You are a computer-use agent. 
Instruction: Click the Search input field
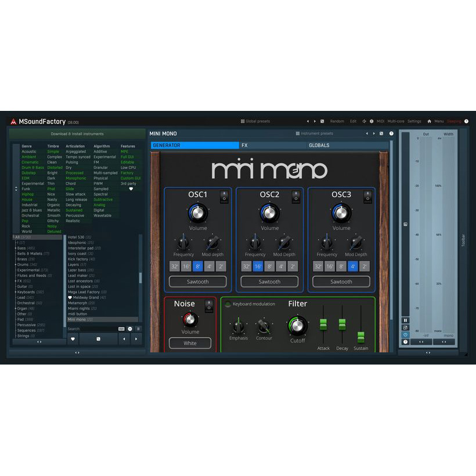pyautogui.click(x=92, y=329)
